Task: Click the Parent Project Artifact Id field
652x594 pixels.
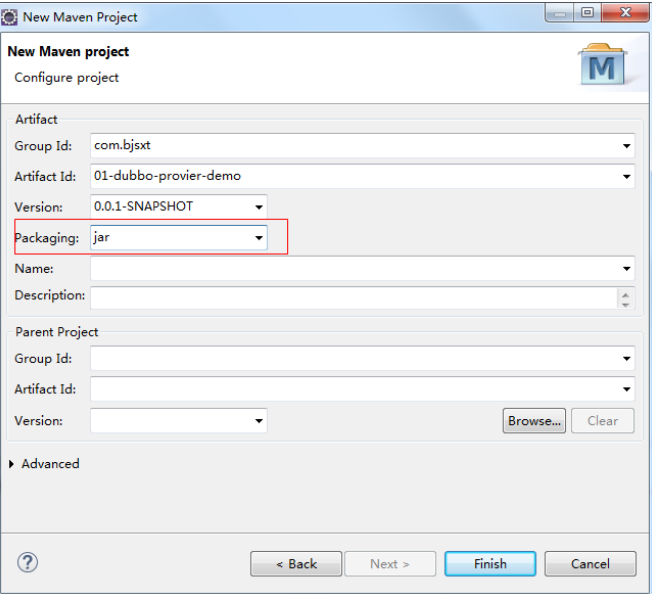Action: pyautogui.click(x=362, y=389)
